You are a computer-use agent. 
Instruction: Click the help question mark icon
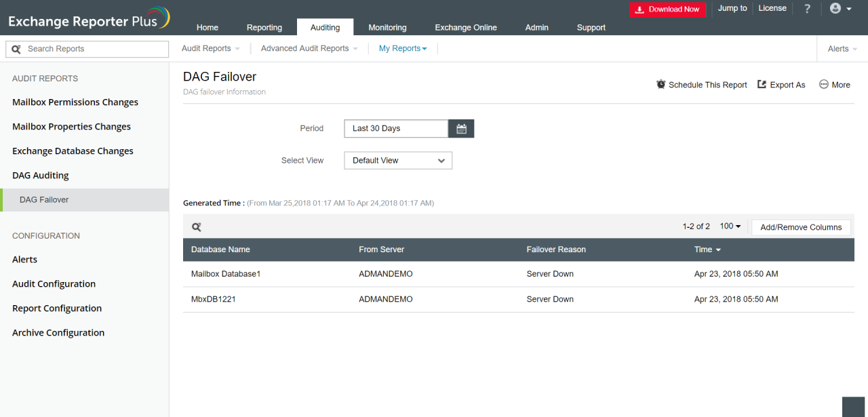point(807,9)
